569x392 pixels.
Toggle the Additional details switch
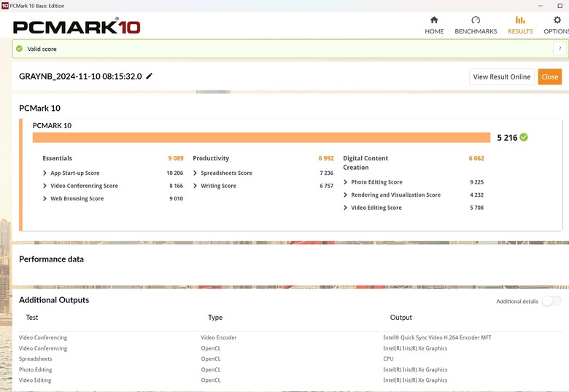[551, 301]
